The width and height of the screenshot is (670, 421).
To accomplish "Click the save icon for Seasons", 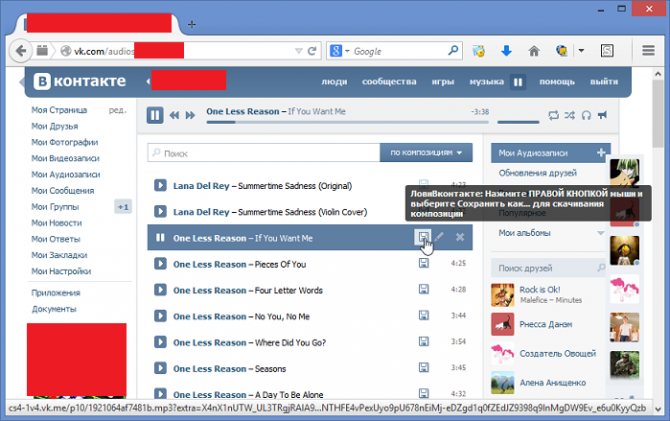I will [423, 368].
